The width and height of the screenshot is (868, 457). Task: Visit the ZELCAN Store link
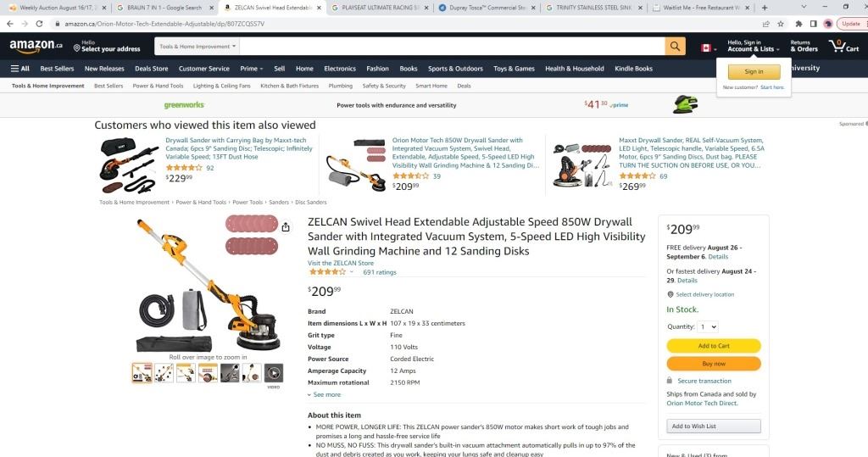[x=341, y=263]
